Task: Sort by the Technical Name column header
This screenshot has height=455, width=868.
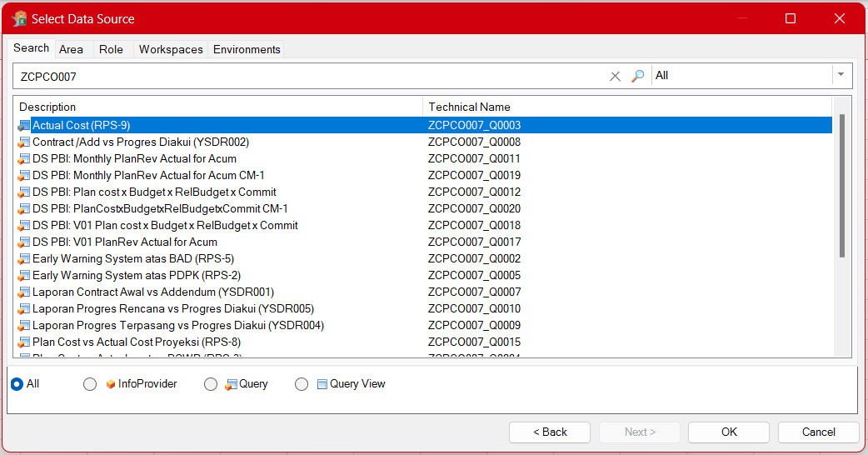Action: [625, 107]
